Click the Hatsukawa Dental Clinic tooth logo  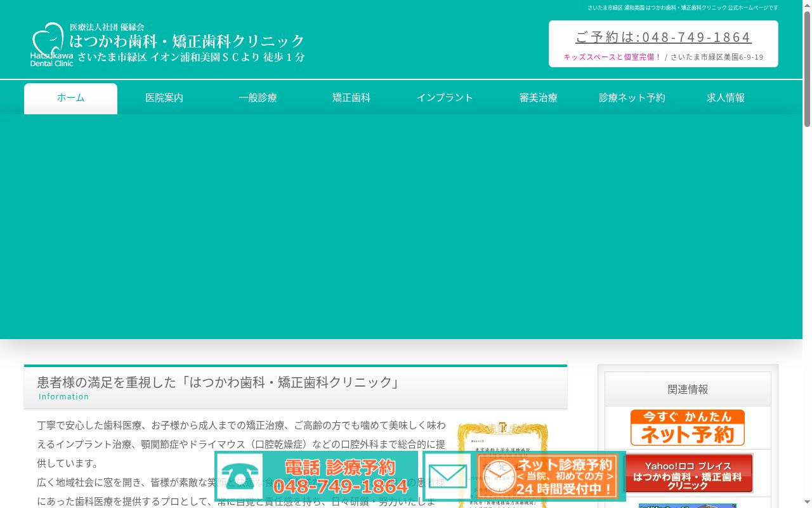point(51,44)
